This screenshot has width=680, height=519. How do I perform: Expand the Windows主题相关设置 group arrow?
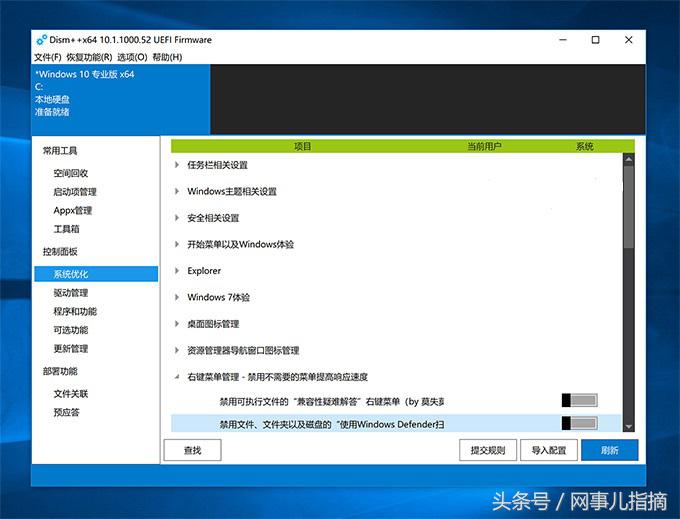coord(177,191)
